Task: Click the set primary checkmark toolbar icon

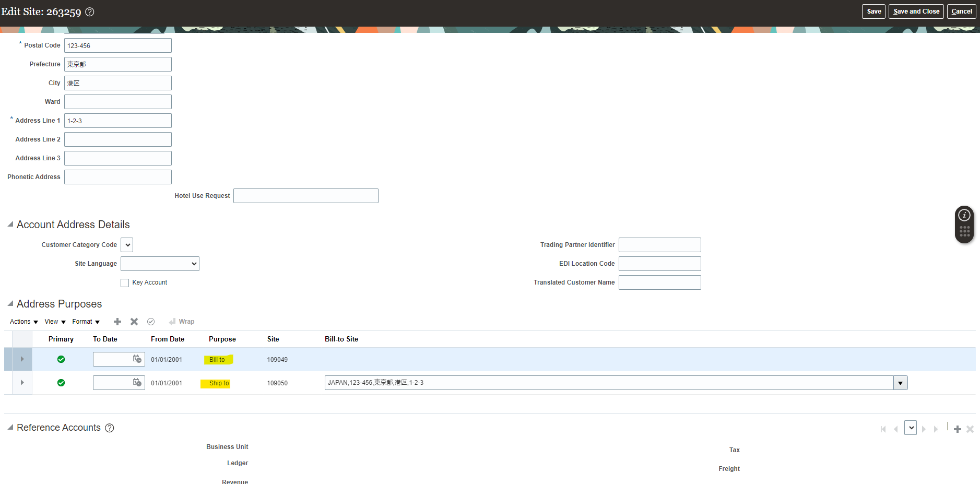Action: (151, 322)
